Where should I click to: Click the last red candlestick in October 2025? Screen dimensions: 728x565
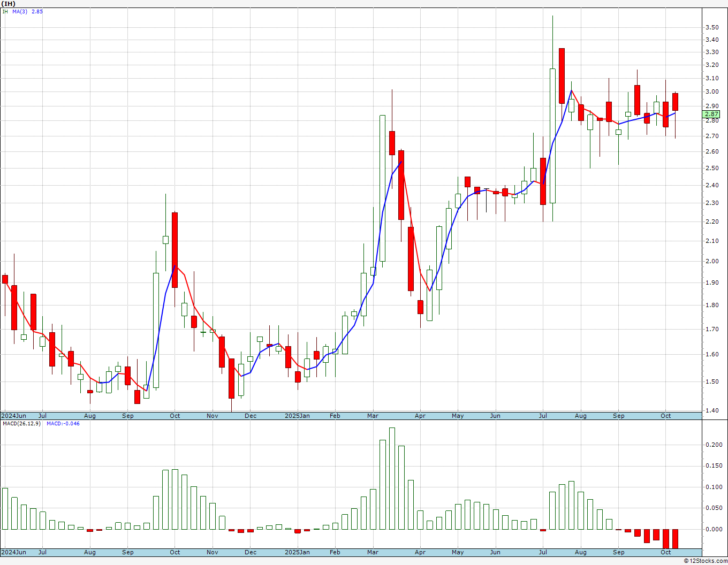click(x=675, y=102)
